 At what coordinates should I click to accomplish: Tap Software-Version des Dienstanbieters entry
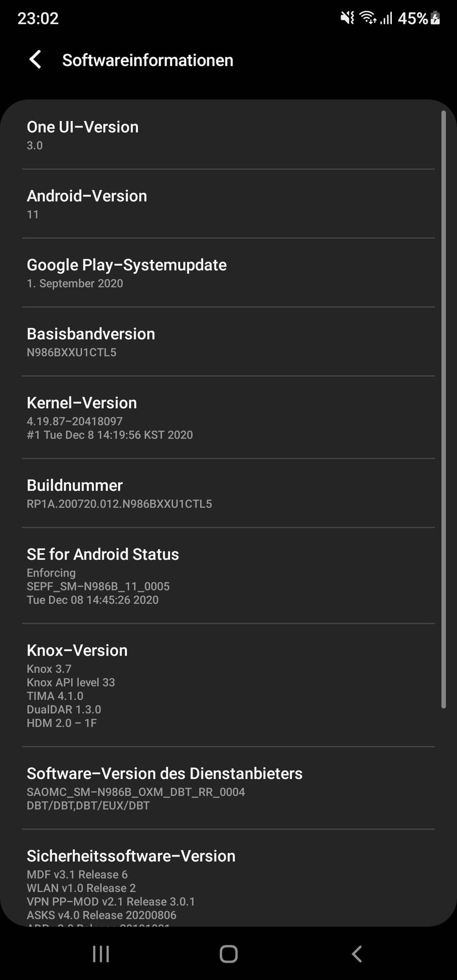[228, 788]
